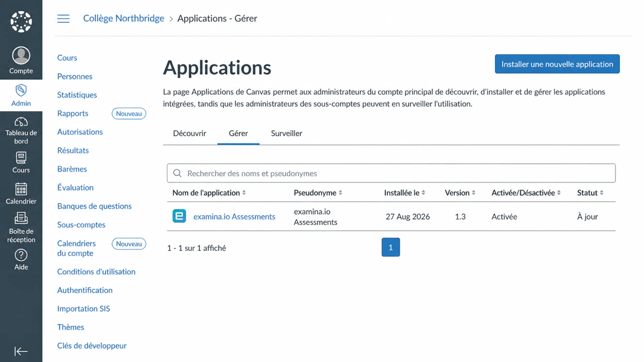The height and width of the screenshot is (362, 644).
Task: Open Personnes in the sidebar
Action: coord(75,76)
